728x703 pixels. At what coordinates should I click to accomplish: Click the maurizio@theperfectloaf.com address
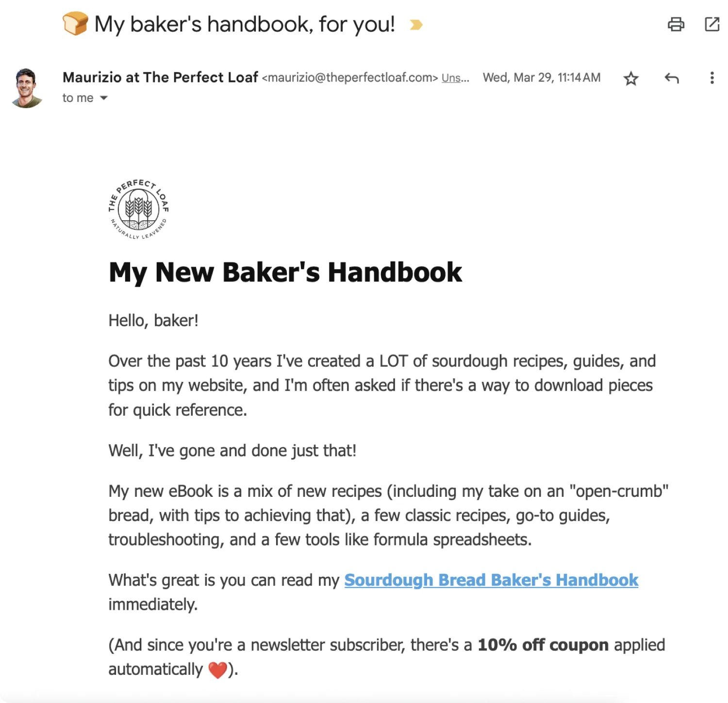point(350,78)
